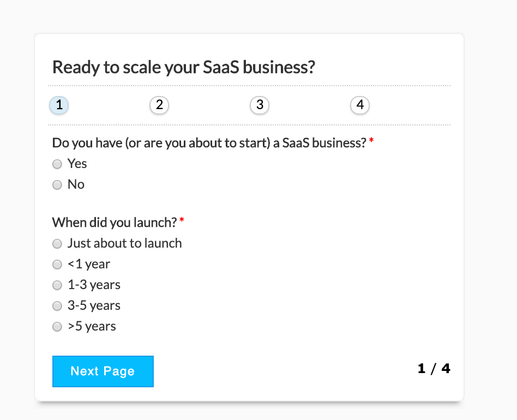
Task: Pick '1-3 years' as launch timeframe
Action: pos(57,285)
